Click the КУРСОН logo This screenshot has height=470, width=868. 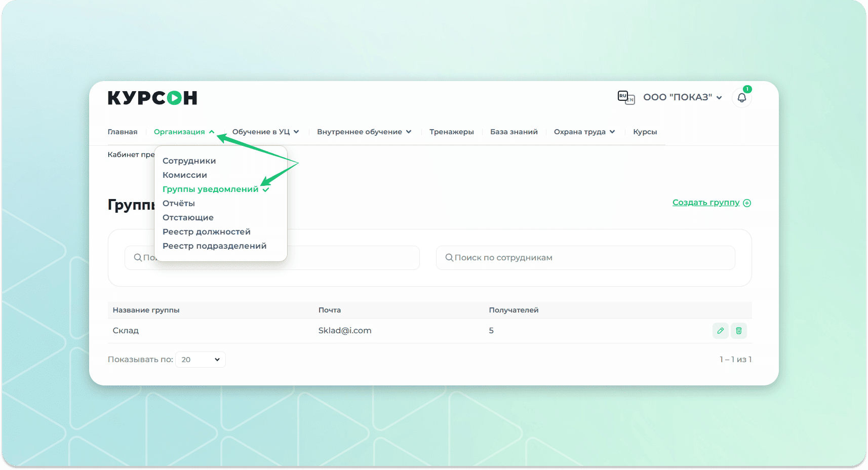pos(152,98)
